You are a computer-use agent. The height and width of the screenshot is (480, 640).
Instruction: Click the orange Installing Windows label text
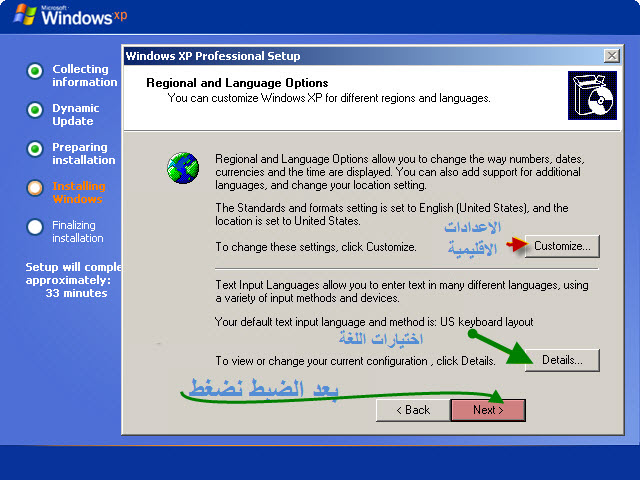point(78,192)
